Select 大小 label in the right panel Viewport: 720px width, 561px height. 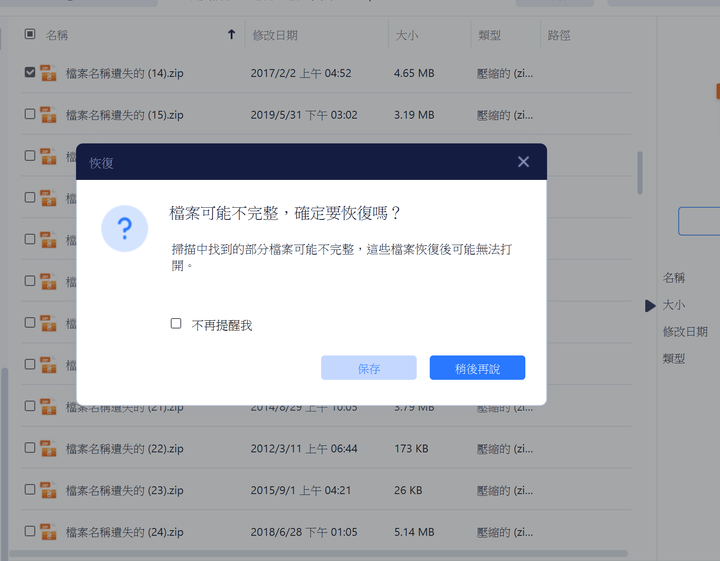pyautogui.click(x=674, y=305)
